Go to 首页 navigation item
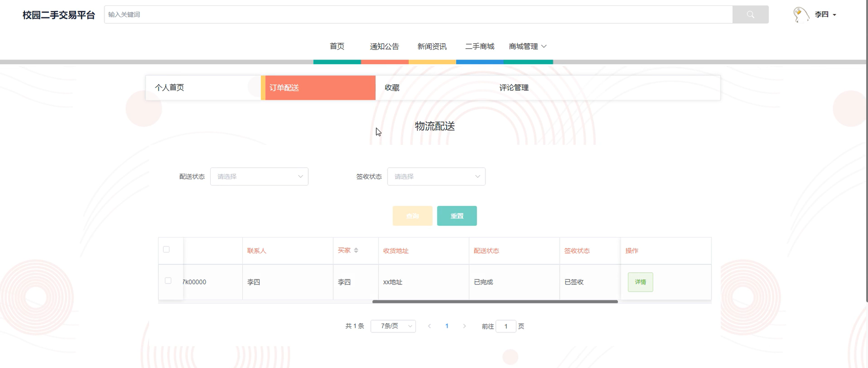Image resolution: width=868 pixels, height=368 pixels. (x=337, y=46)
